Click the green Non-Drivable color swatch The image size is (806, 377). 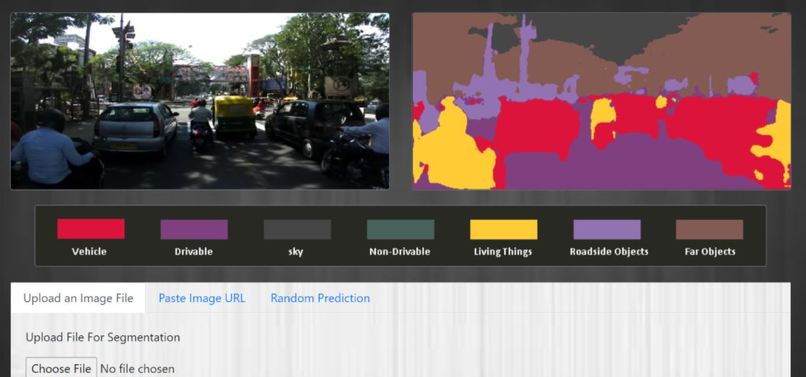(400, 229)
